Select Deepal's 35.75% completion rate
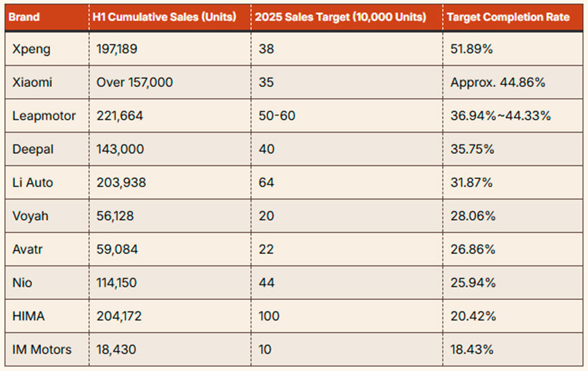Image resolution: width=588 pixels, height=371 pixels. (x=472, y=149)
